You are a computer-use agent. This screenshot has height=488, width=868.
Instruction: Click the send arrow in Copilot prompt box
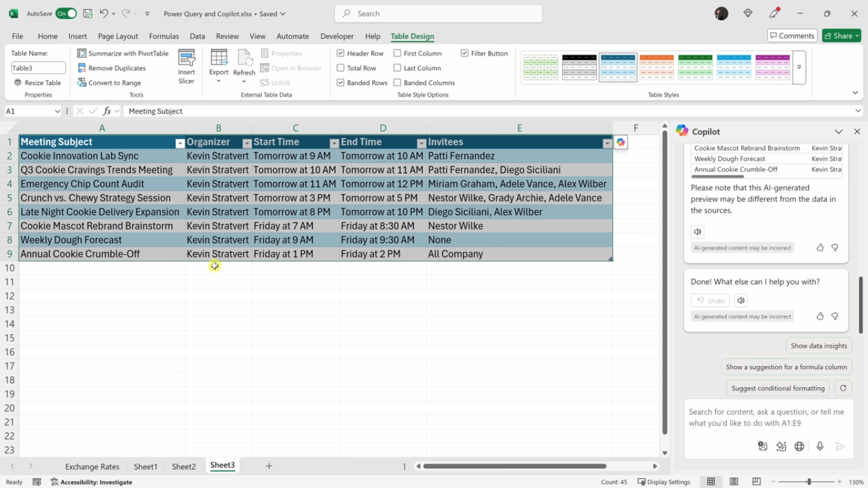[x=840, y=447]
